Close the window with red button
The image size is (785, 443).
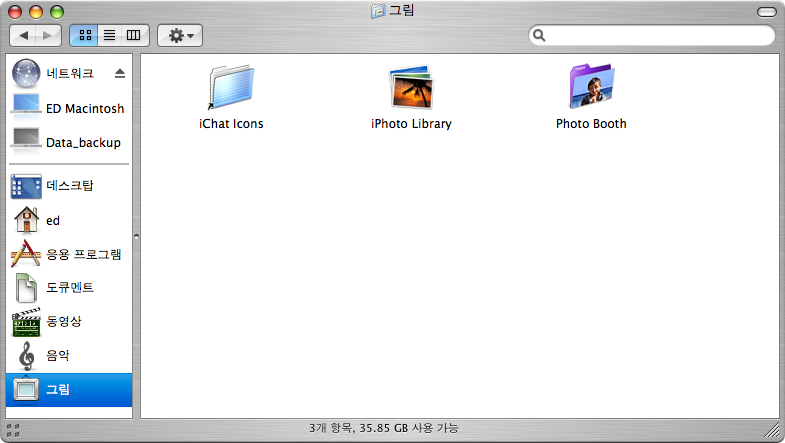click(x=15, y=12)
